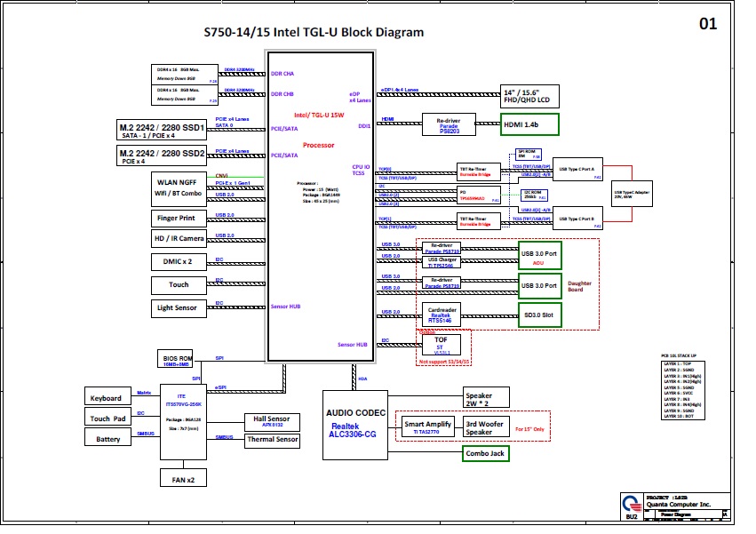This screenshot has width=756, height=534.
Task: Select the "PCB 10L STACK UP" heading
Action: tap(679, 355)
